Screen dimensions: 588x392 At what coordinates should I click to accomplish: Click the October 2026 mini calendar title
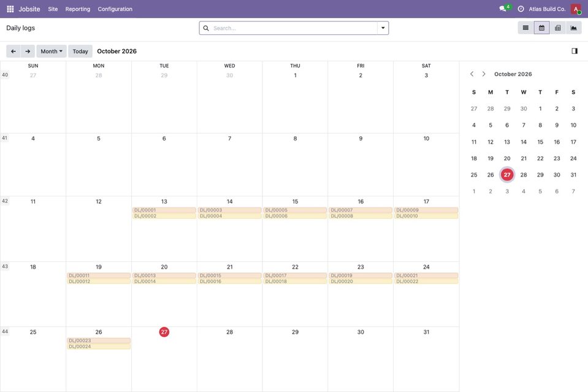tap(513, 74)
